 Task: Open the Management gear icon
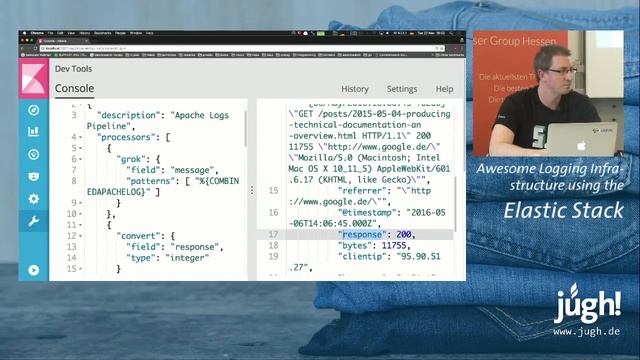[x=33, y=199]
